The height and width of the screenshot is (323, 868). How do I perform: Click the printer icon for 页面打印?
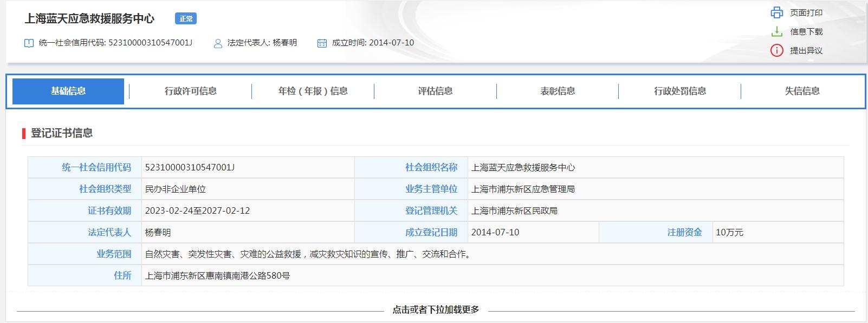pyautogui.click(x=776, y=12)
